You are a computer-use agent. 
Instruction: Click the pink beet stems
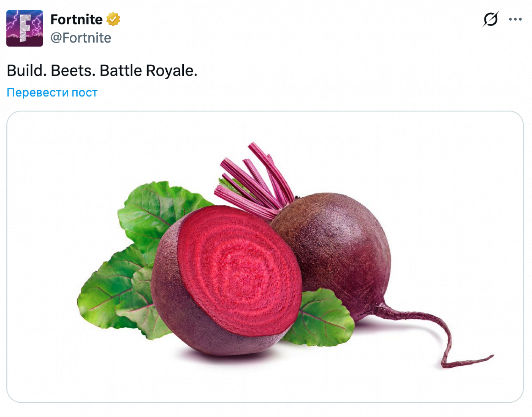pyautogui.click(x=254, y=181)
